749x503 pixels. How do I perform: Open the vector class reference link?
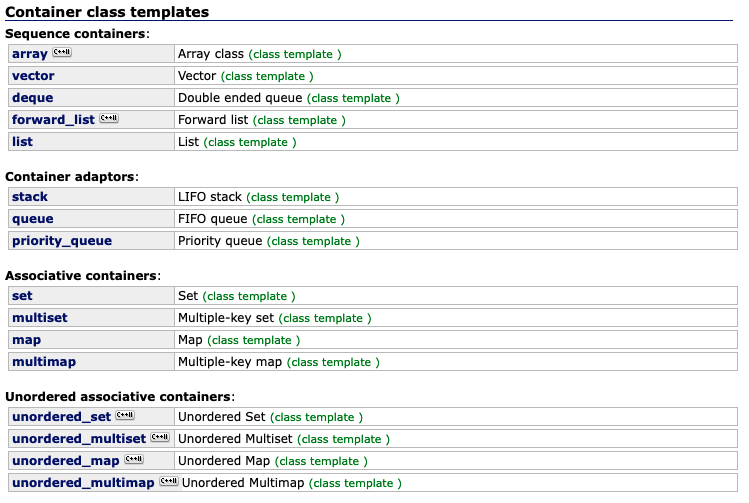33,76
